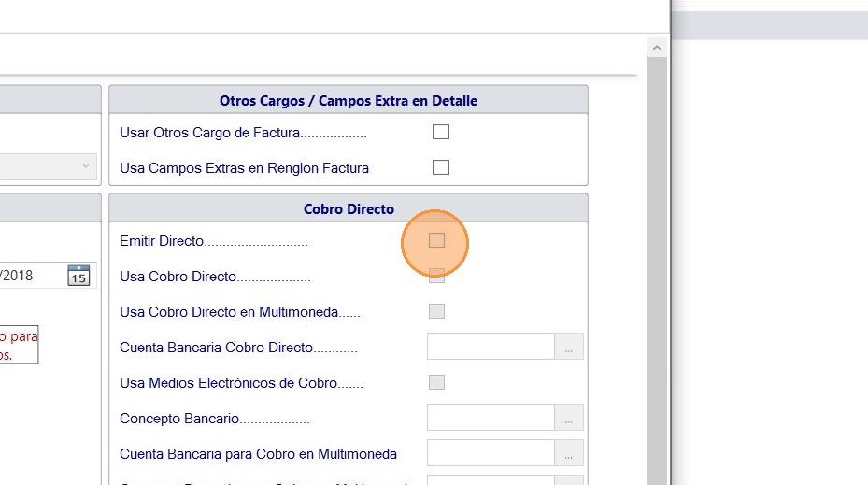Select Cuenta Bancaria para Cobro en Multimoneda field

tap(491, 454)
